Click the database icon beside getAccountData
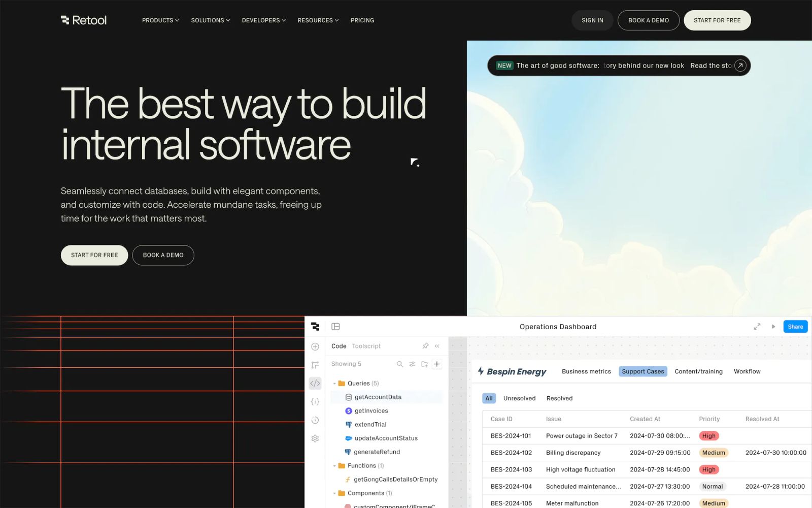This screenshot has width=812, height=508. pyautogui.click(x=349, y=397)
